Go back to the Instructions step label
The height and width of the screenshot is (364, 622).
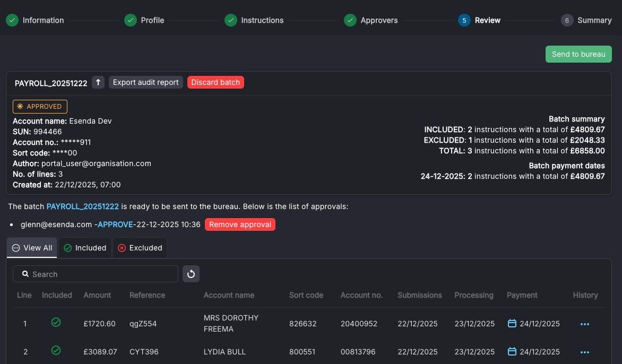click(x=262, y=20)
